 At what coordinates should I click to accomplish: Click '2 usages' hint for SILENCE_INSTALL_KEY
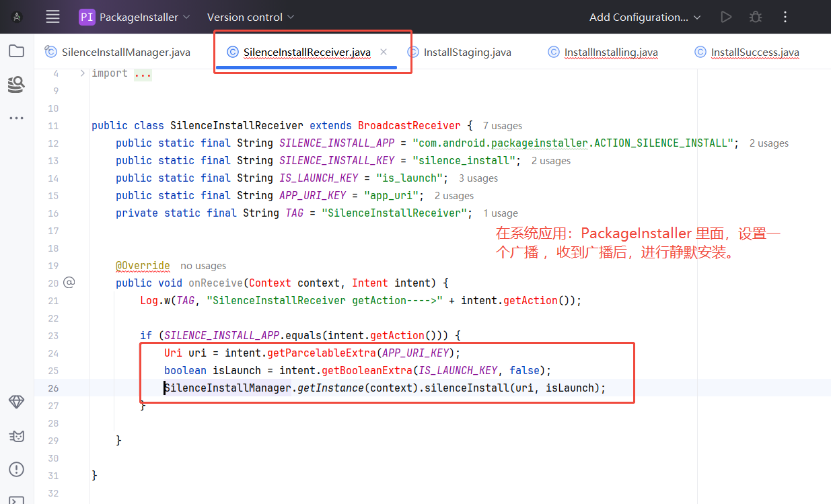[x=550, y=161]
